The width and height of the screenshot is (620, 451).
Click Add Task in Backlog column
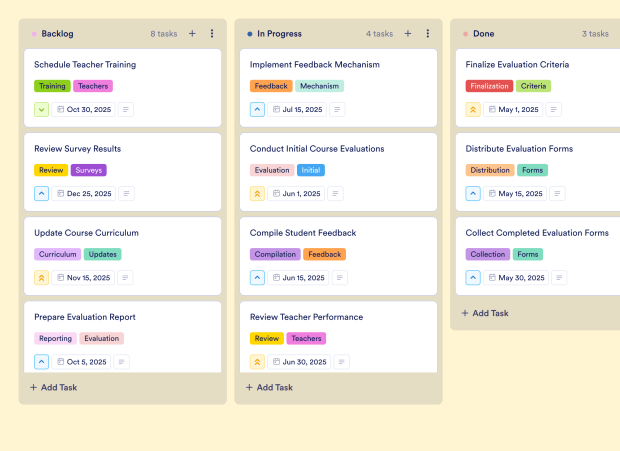[x=54, y=387]
